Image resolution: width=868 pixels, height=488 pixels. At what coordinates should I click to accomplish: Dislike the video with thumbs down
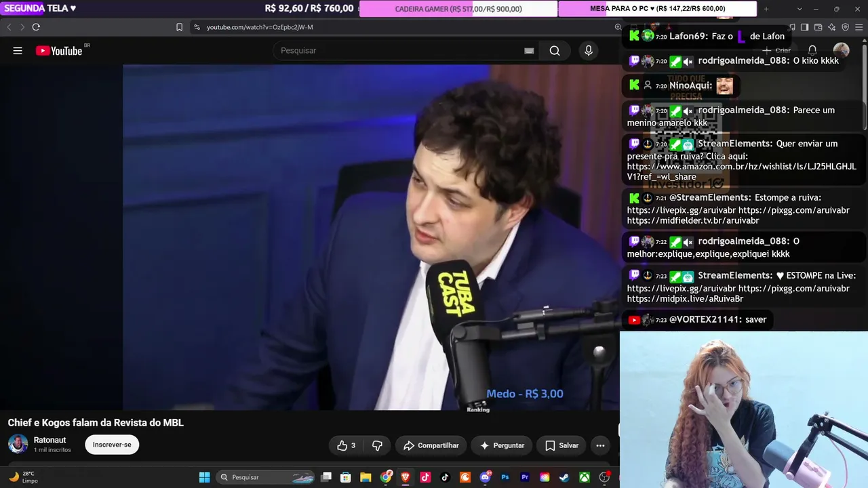pos(377,445)
